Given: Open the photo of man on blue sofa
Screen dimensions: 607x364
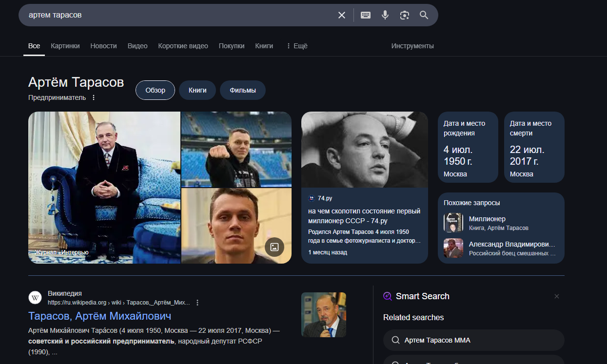Looking at the screenshot, I should pos(104,188).
